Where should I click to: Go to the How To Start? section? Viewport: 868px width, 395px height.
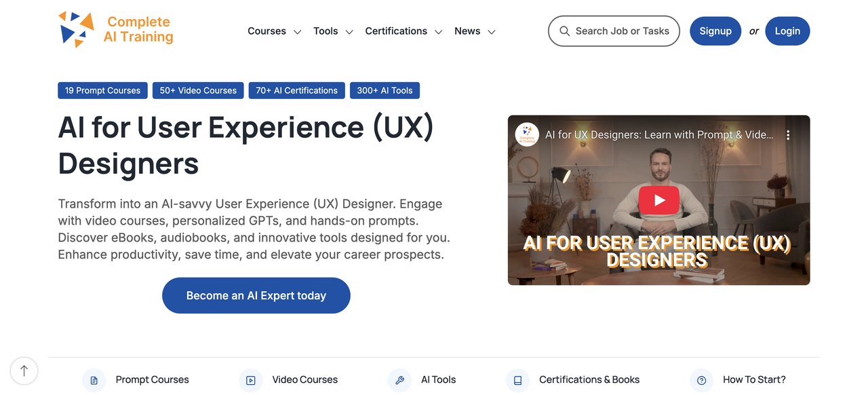[x=754, y=379]
